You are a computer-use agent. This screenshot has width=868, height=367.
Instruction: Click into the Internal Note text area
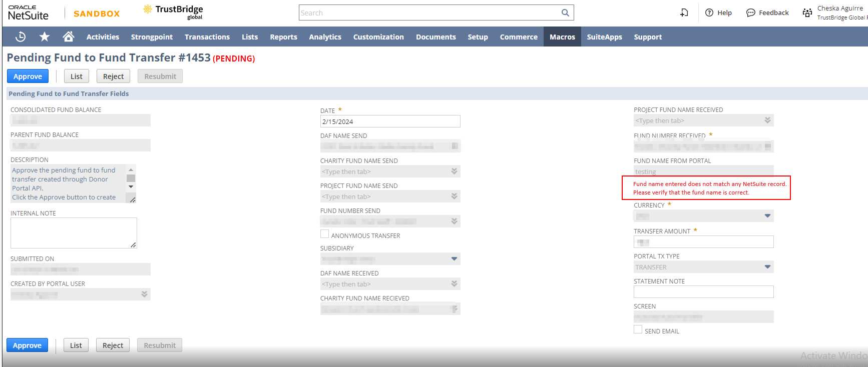tap(74, 233)
